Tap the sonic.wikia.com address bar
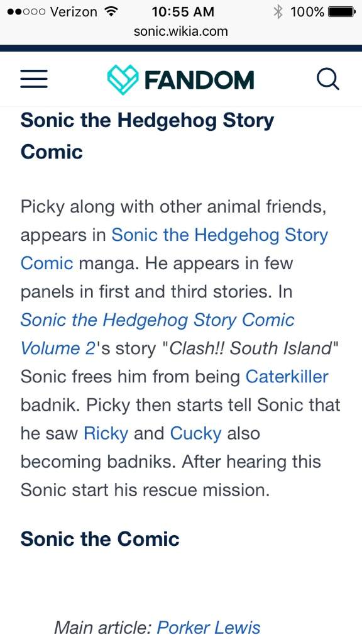This screenshot has height=644, width=362. [x=180, y=31]
